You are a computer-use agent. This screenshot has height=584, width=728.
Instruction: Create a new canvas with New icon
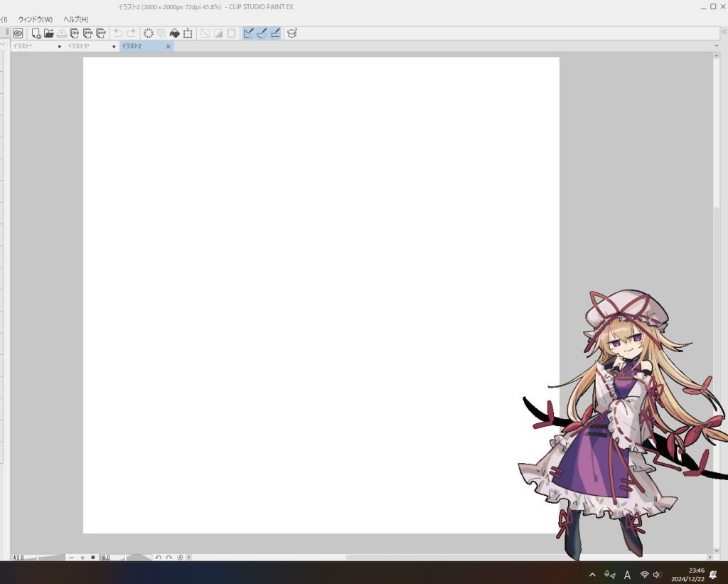point(36,33)
